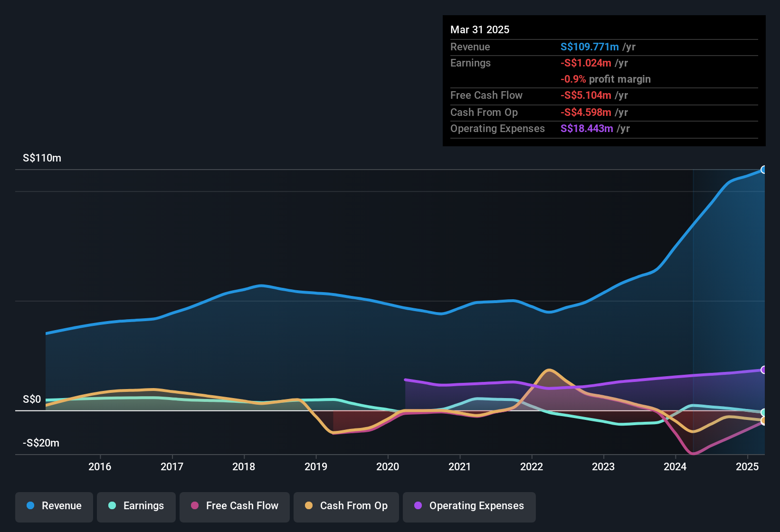Select the Revenue endpoint marker on the chart
The image size is (780, 532).
coord(764,170)
